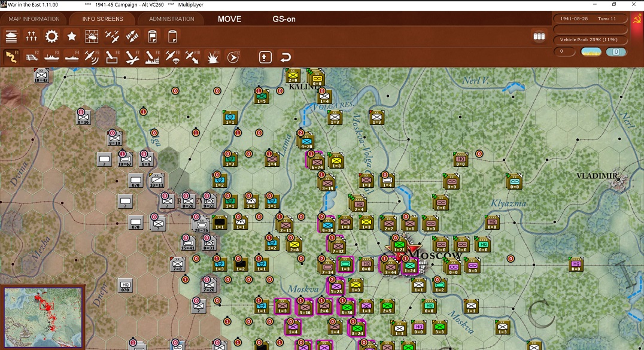
Task: Open the weather map grid icon
Action: (x=92, y=37)
